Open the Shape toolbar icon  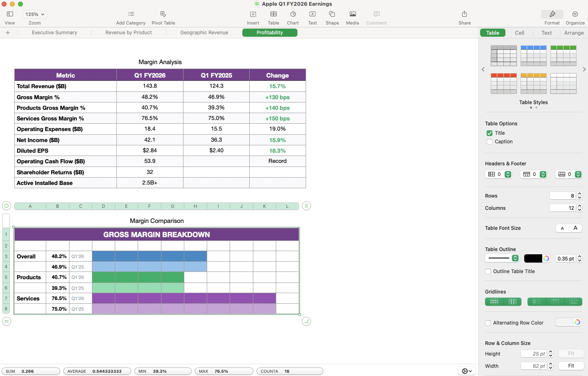(332, 14)
